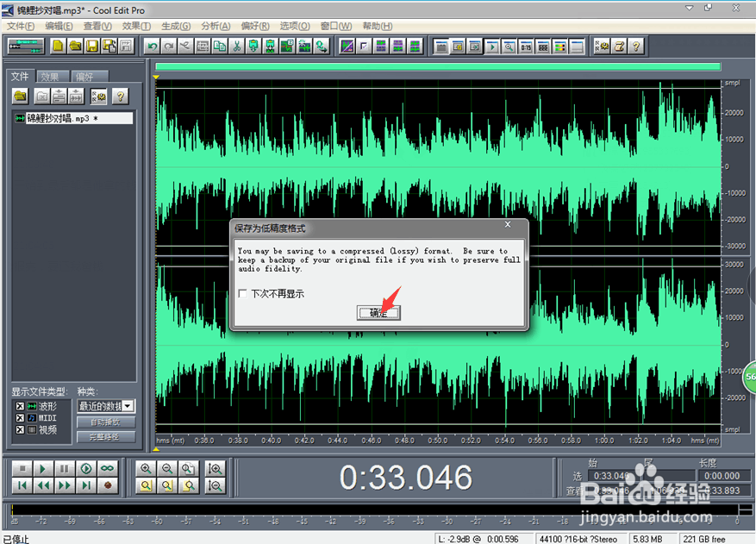Copy selection using the toolbar copy icon
The height and width of the screenshot is (544, 756).
click(219, 47)
